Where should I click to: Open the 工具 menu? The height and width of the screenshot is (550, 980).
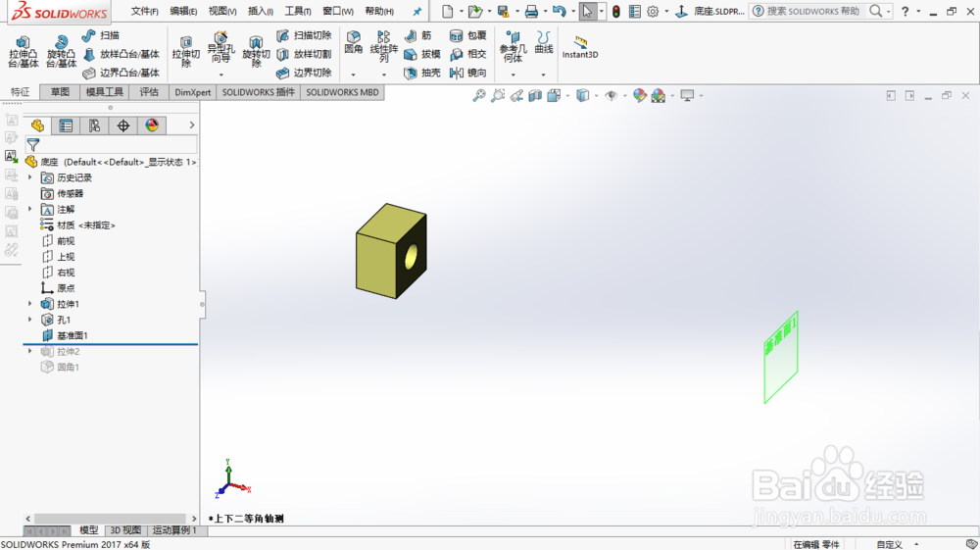(x=298, y=11)
